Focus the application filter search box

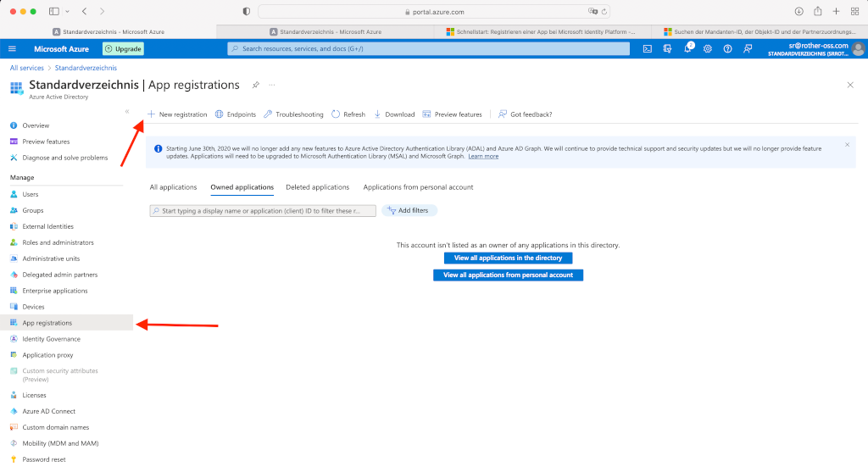coord(263,211)
